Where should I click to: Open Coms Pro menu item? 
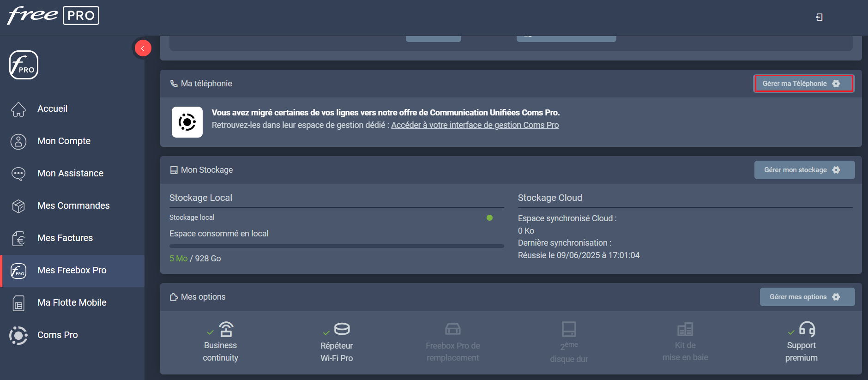point(58,335)
